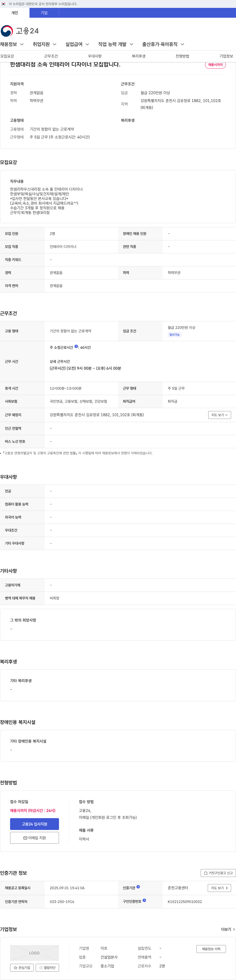
Task: Click the 모집 직종 value 인테리어 디자이너
Action: click(63, 247)
